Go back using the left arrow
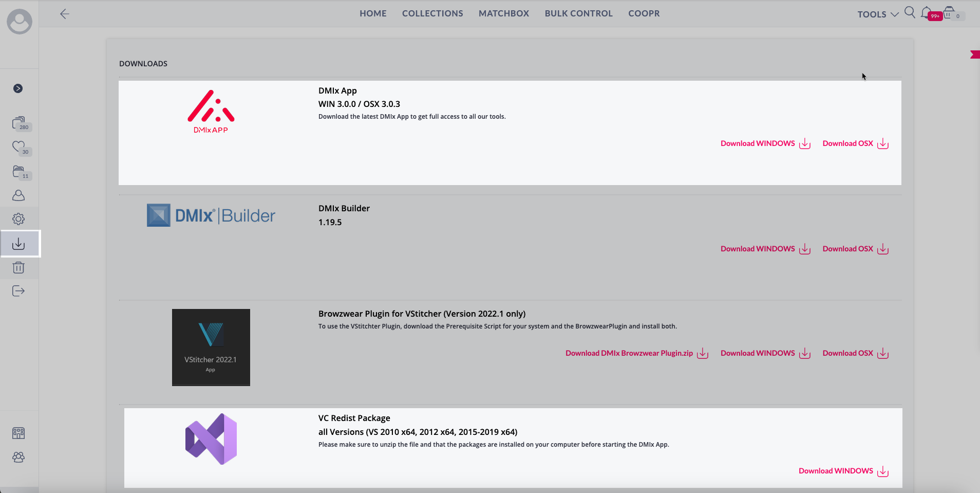 point(64,14)
